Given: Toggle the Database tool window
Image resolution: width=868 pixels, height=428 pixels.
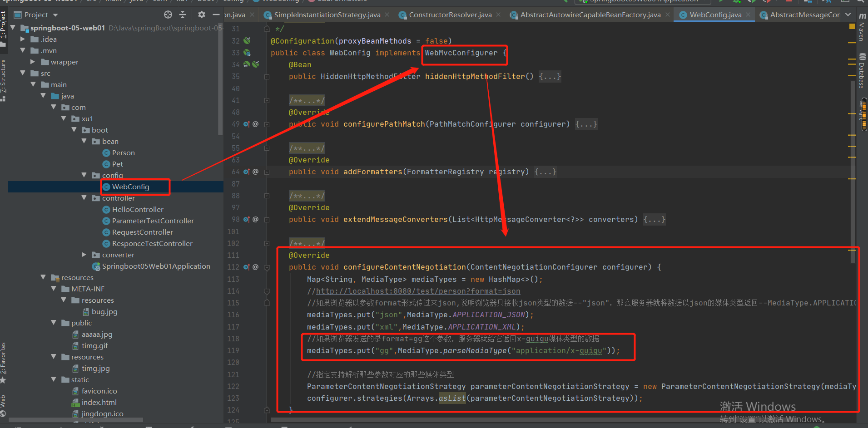Looking at the screenshot, I should 862,72.
